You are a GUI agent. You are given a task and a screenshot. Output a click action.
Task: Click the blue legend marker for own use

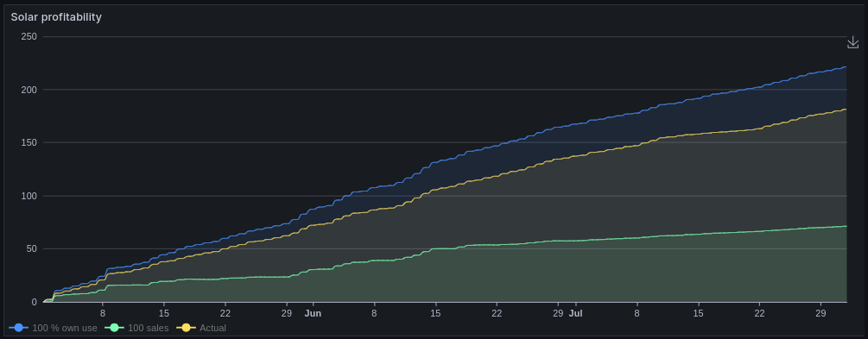19,328
